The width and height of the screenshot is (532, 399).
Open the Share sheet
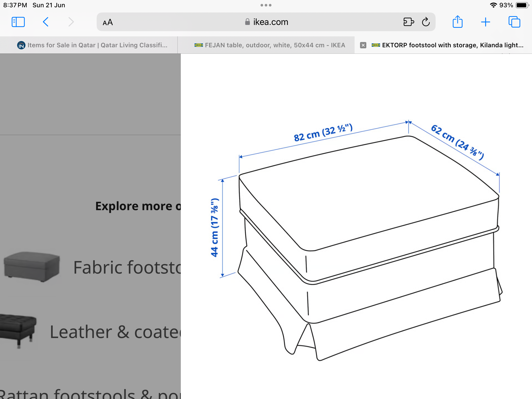pyautogui.click(x=457, y=22)
